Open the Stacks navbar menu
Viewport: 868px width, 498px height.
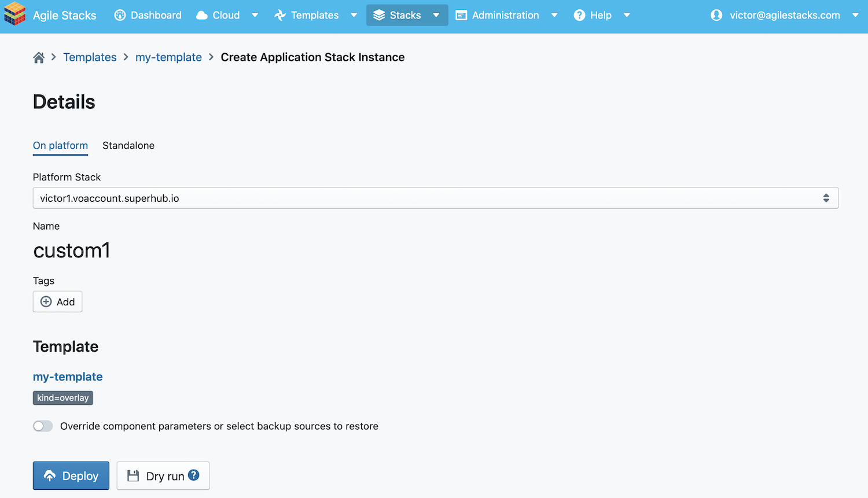tap(407, 15)
